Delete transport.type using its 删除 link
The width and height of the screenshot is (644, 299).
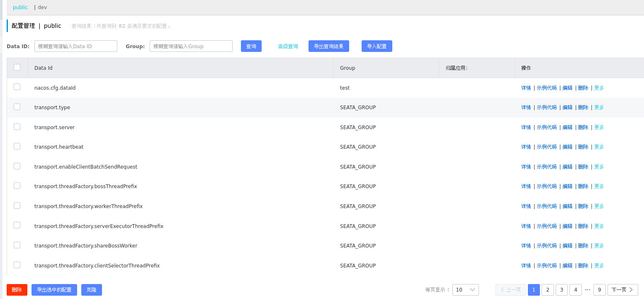pos(583,107)
